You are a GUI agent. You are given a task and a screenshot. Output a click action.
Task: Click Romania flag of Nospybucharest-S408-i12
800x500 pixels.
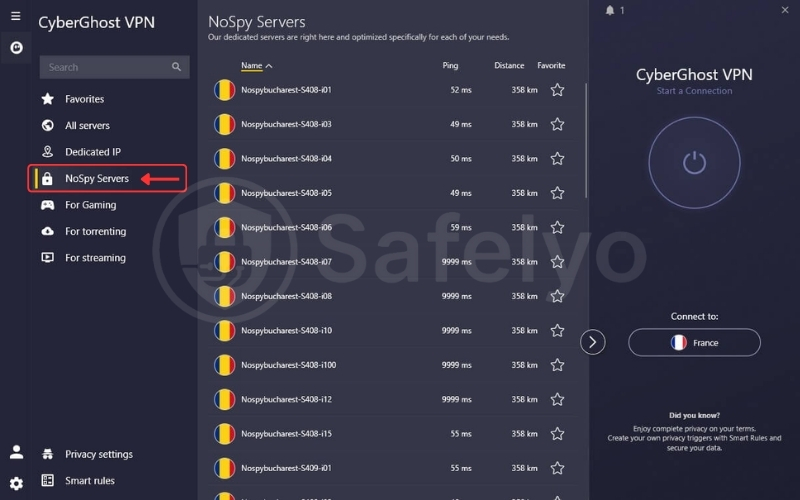tap(224, 399)
